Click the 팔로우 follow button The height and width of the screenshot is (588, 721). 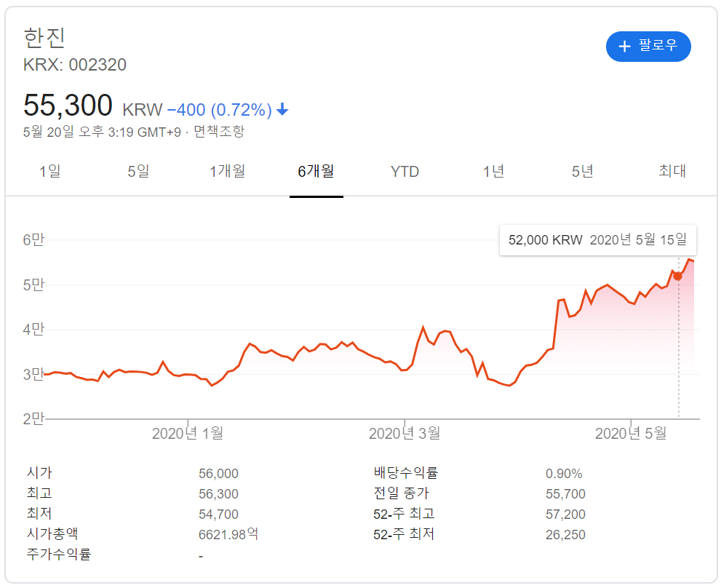coord(648,47)
